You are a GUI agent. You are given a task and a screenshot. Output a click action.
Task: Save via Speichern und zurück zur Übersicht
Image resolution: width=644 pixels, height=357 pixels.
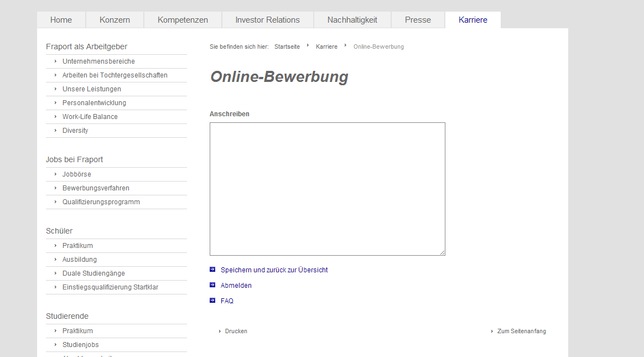(274, 270)
